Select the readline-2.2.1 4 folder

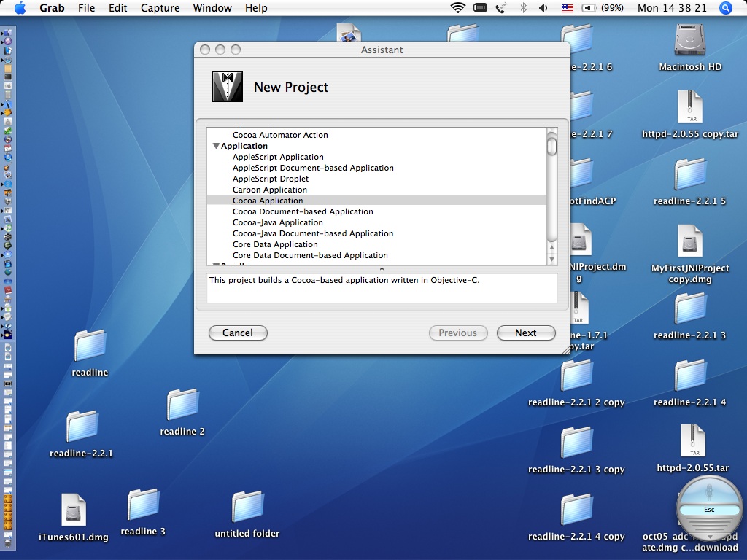[x=690, y=376]
